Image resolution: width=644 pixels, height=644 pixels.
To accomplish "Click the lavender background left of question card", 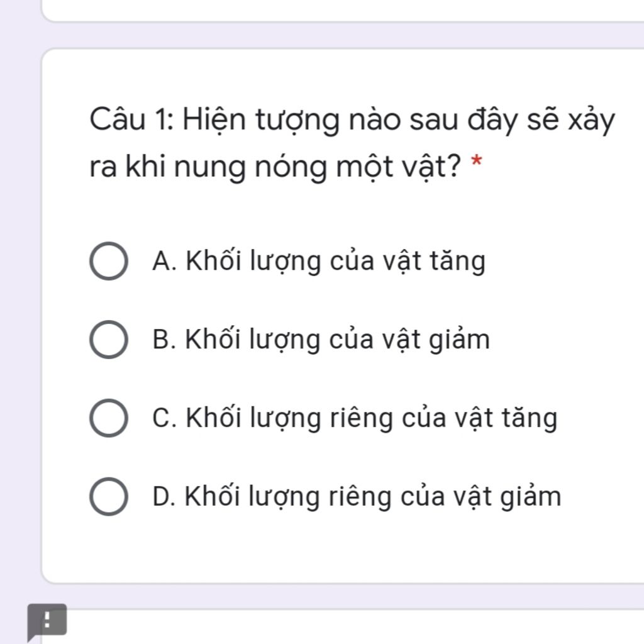I will (21, 312).
